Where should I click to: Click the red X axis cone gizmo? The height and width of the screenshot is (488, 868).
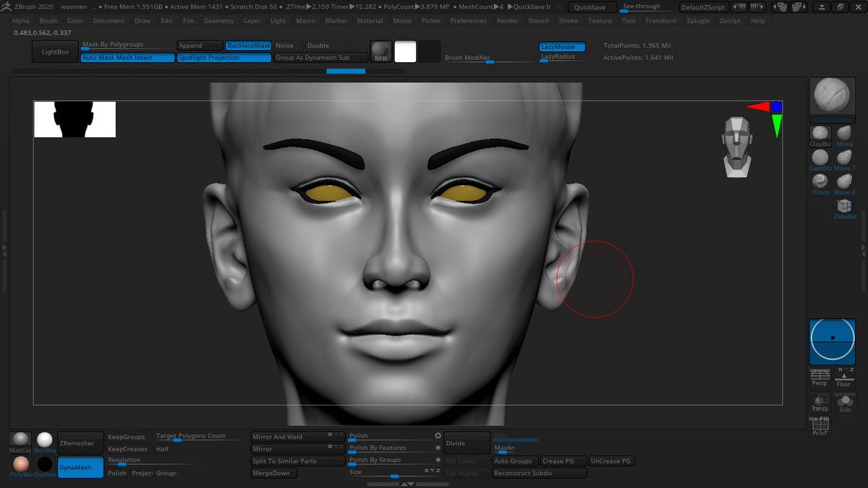pos(757,107)
